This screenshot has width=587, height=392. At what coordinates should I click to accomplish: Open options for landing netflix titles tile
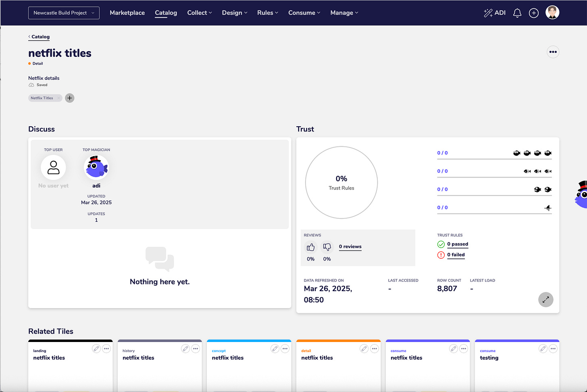pos(106,349)
